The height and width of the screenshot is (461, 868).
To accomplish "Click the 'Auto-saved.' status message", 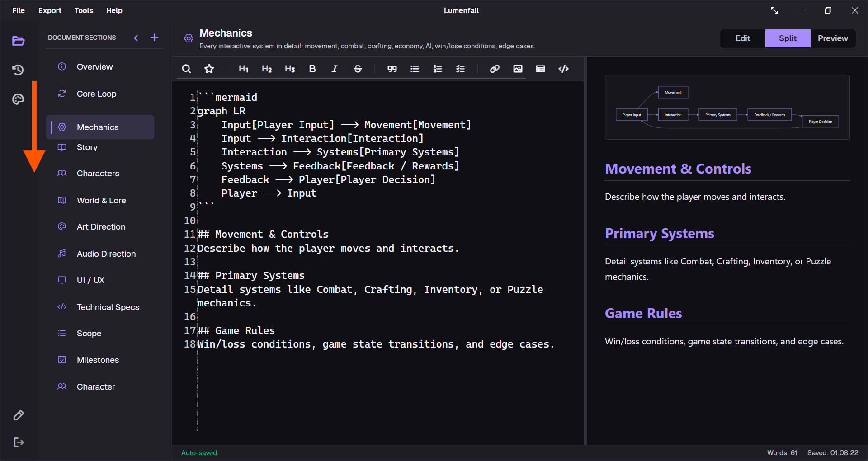I will click(x=200, y=453).
